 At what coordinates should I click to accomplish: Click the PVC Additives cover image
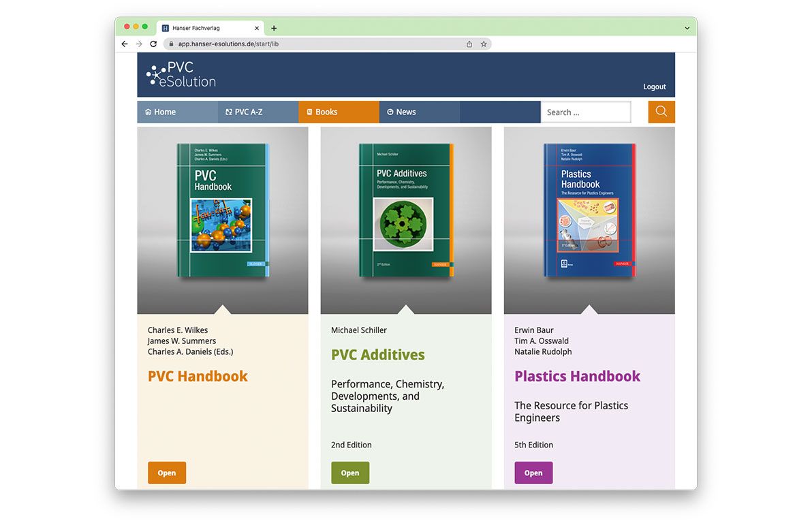407,210
